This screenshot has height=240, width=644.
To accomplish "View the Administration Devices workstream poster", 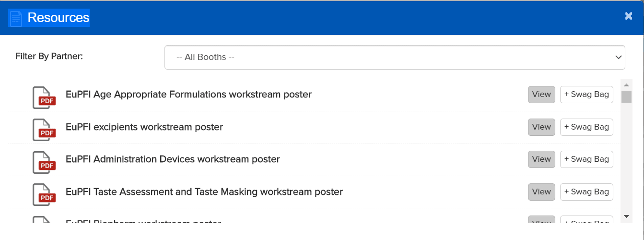I will [x=541, y=159].
